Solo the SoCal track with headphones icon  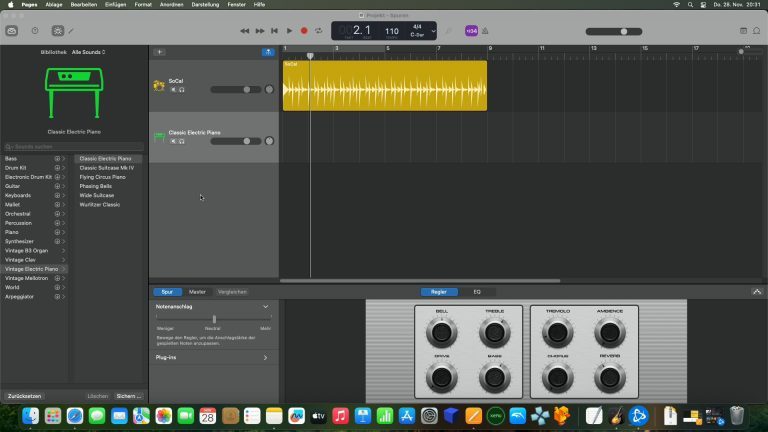coord(182,90)
